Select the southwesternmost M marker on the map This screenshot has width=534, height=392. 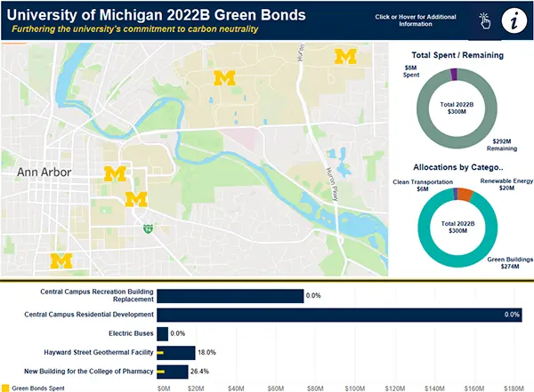pyautogui.click(x=61, y=260)
